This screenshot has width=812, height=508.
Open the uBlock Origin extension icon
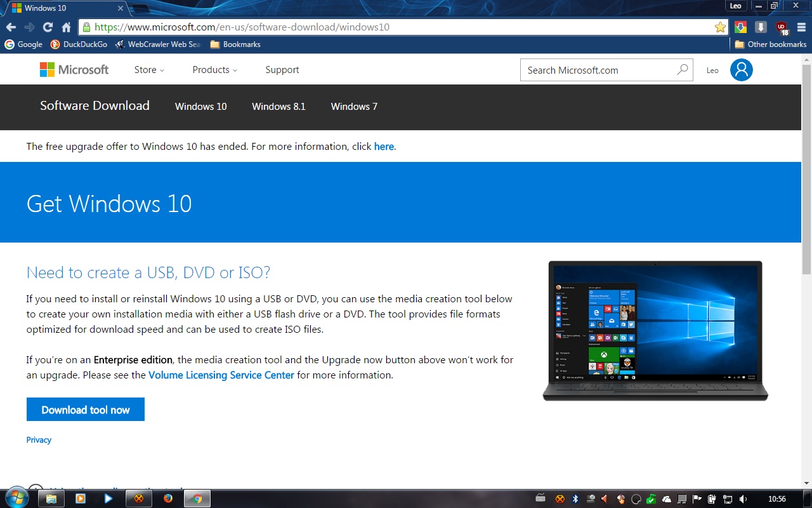[782, 27]
